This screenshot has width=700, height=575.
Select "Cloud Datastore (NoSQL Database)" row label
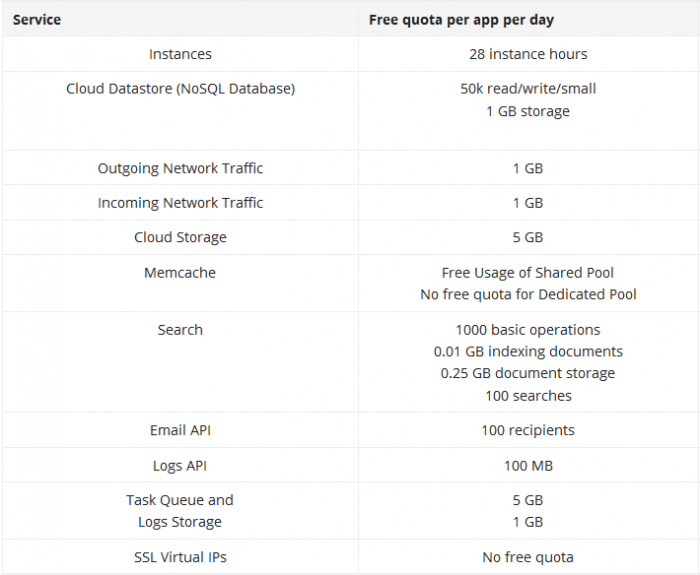pyautogui.click(x=180, y=89)
